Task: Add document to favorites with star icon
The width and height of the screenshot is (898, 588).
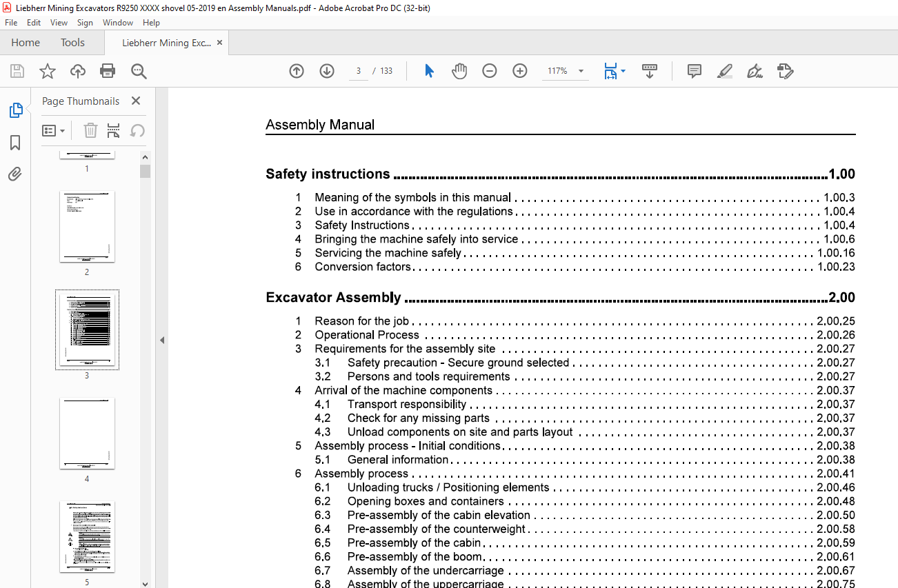Action: (48, 71)
